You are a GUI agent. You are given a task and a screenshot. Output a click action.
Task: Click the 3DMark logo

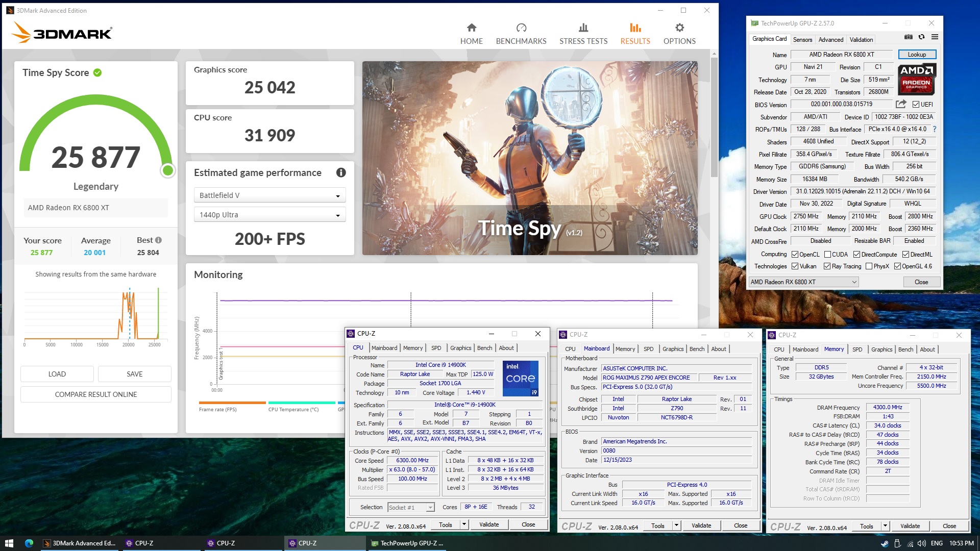tap(62, 32)
